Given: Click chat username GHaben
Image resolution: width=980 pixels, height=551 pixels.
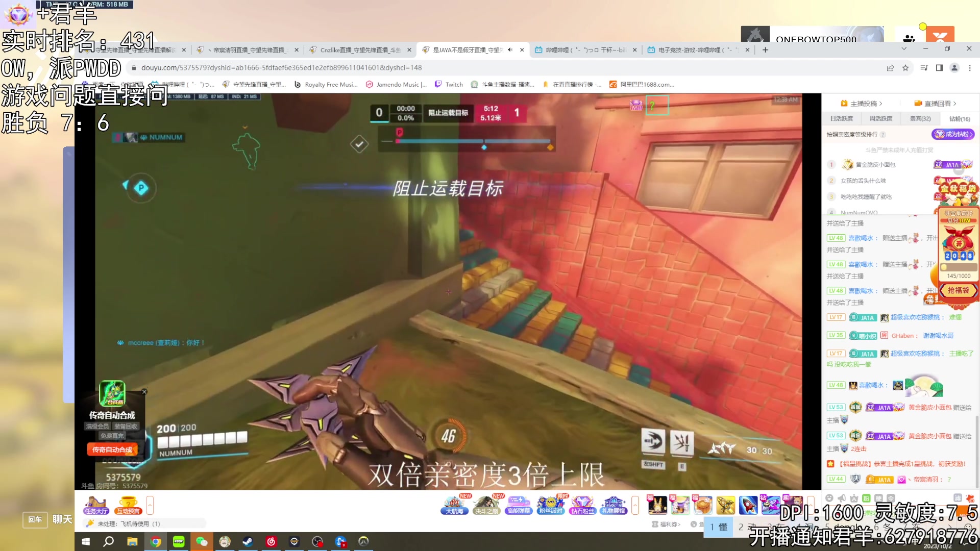Looking at the screenshot, I should pos(902,336).
